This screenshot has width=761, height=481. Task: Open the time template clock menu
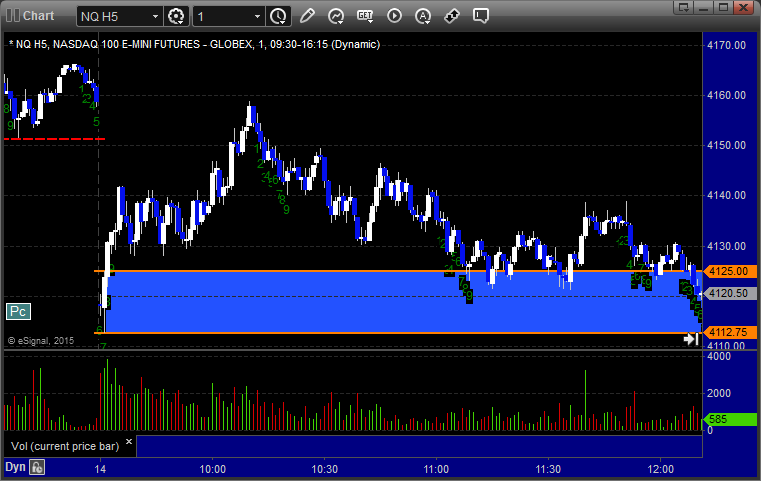pyautogui.click(x=278, y=16)
